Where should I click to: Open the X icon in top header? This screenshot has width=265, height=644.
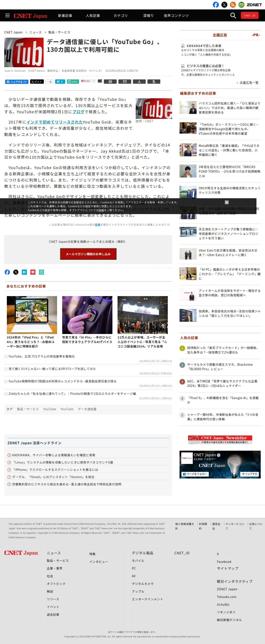(224, 5)
